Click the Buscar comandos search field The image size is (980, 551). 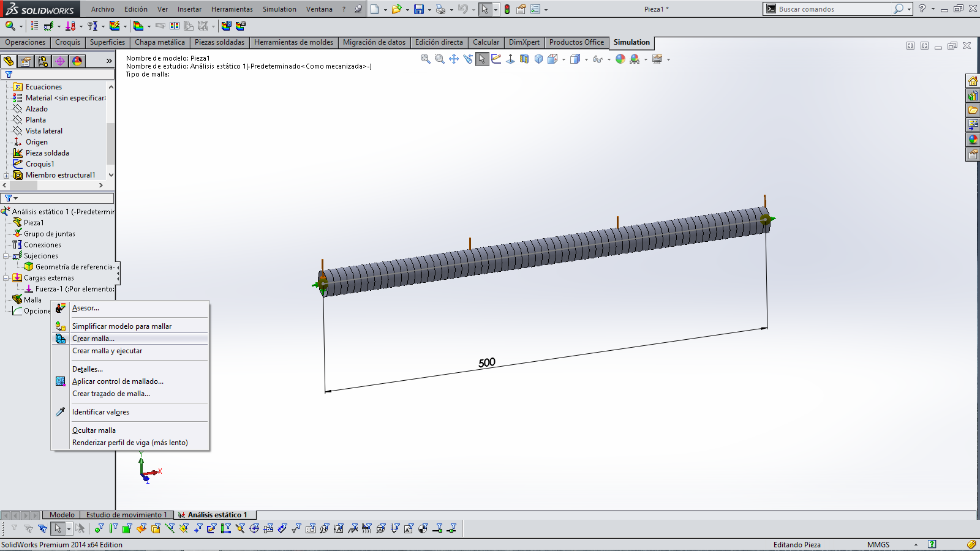coord(828,9)
